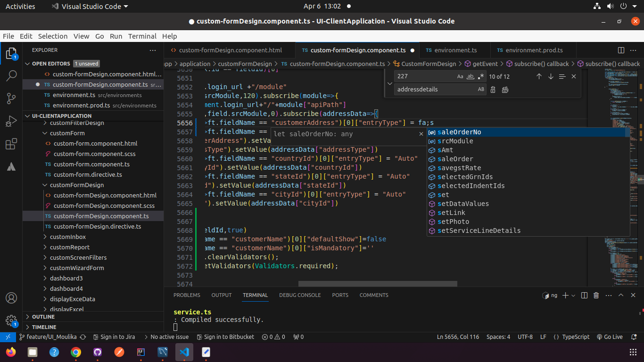Open the Source Control view in activity bar
Viewport: 644px width, 362px height.
pos(11,99)
